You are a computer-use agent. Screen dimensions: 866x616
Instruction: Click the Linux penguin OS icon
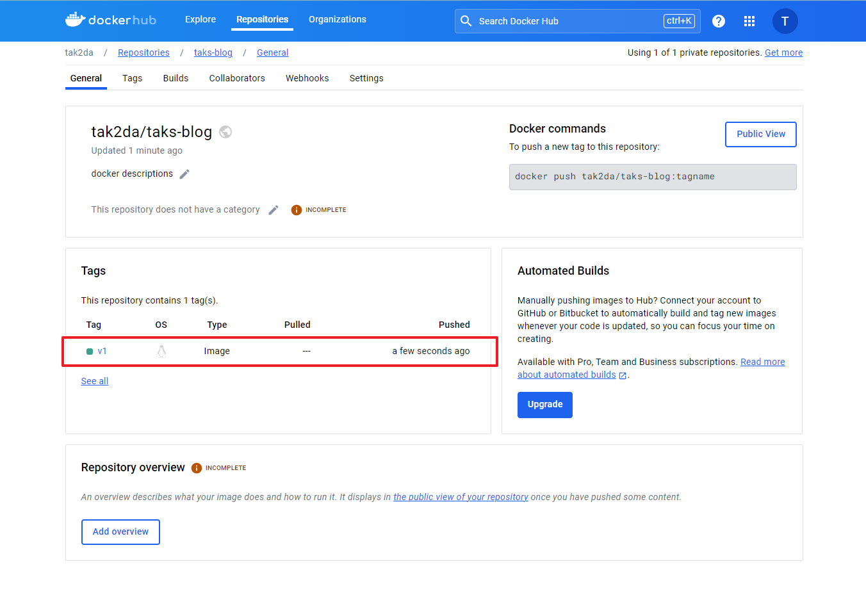[161, 351]
